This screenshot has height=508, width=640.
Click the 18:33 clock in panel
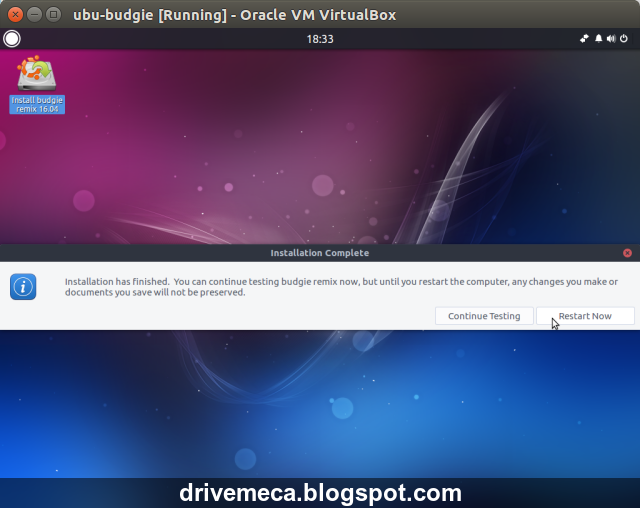(320, 39)
